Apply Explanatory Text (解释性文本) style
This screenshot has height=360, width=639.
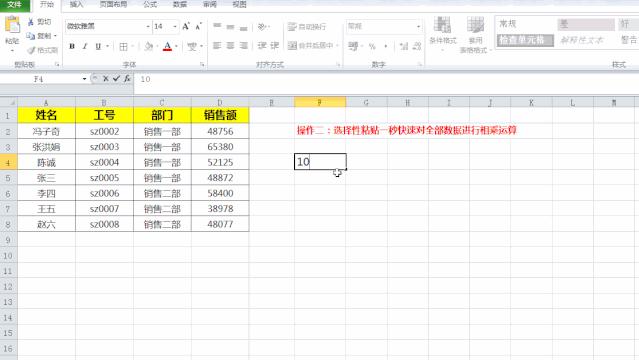point(586,40)
